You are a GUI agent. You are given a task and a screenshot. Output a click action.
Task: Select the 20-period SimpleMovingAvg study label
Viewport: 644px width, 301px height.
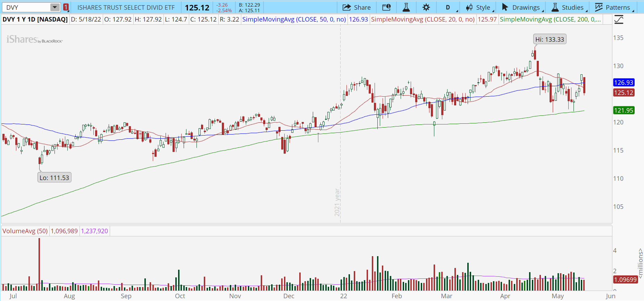point(423,19)
